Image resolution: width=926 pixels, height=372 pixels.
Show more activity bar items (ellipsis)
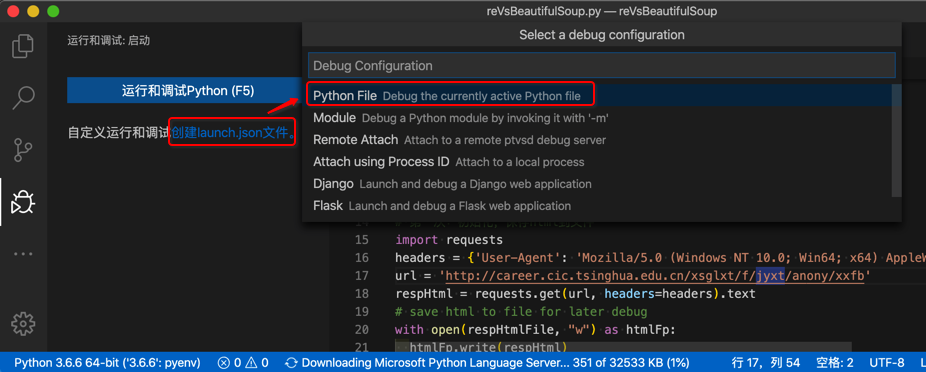(x=23, y=254)
